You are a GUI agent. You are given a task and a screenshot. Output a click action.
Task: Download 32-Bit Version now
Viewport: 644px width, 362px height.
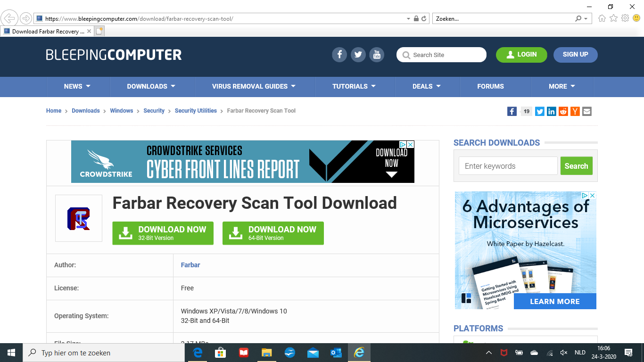pyautogui.click(x=163, y=233)
